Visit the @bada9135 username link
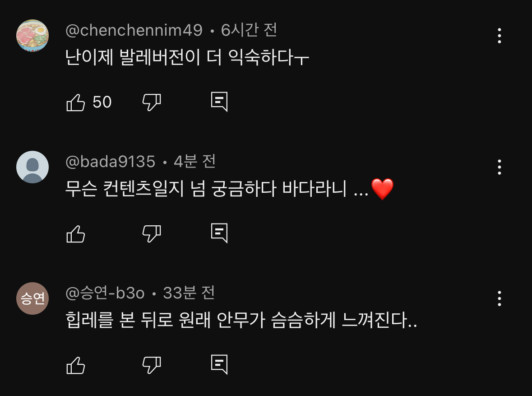Screen dimensions: 532x396 click(x=111, y=162)
